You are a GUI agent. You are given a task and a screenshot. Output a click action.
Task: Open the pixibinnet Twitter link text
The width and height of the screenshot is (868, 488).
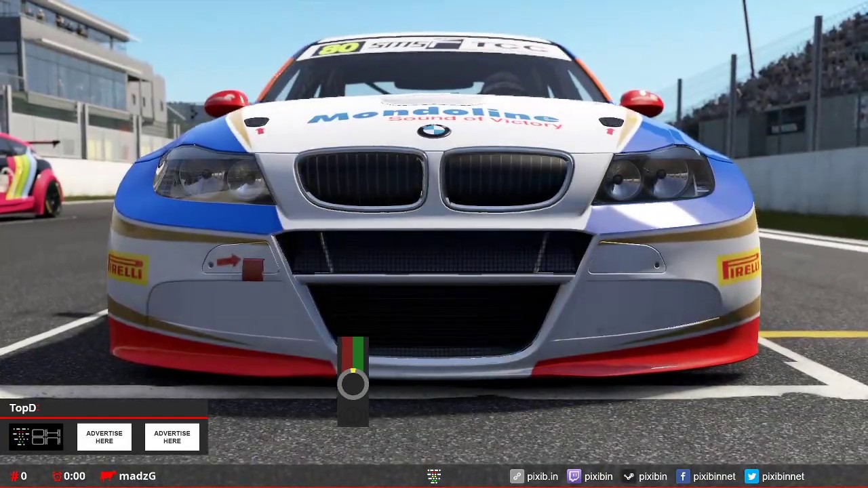click(783, 476)
